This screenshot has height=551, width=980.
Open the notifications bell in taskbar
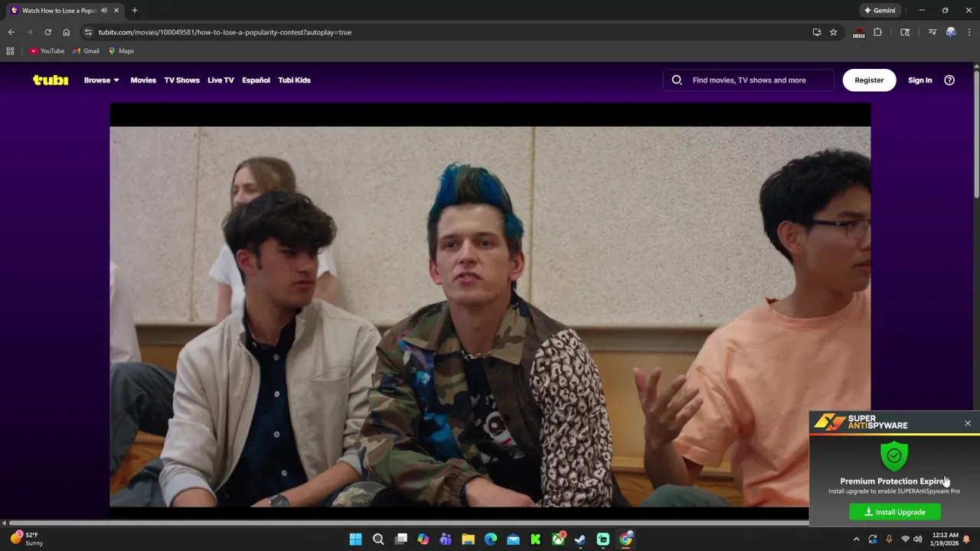966,540
